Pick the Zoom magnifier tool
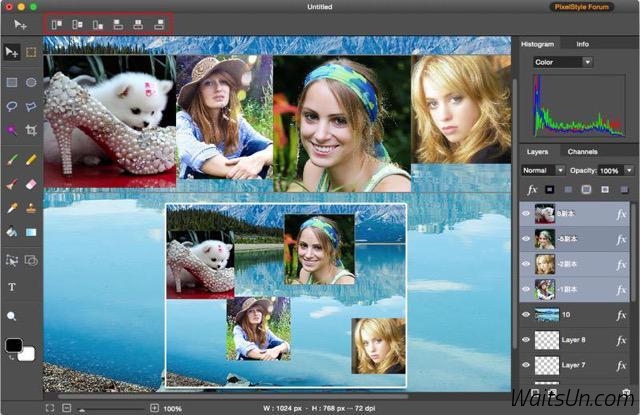Screen dimensions: 640x415 (12, 316)
